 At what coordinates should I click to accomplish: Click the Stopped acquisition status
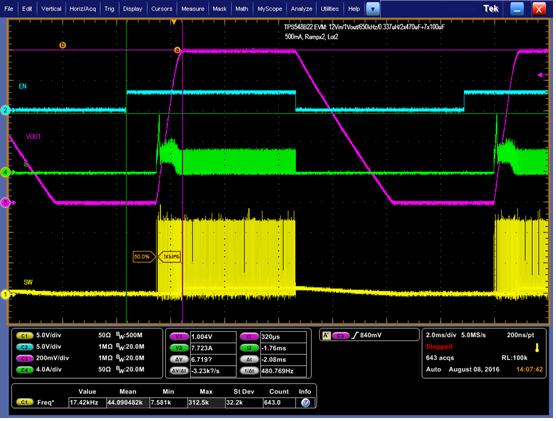[x=439, y=347]
